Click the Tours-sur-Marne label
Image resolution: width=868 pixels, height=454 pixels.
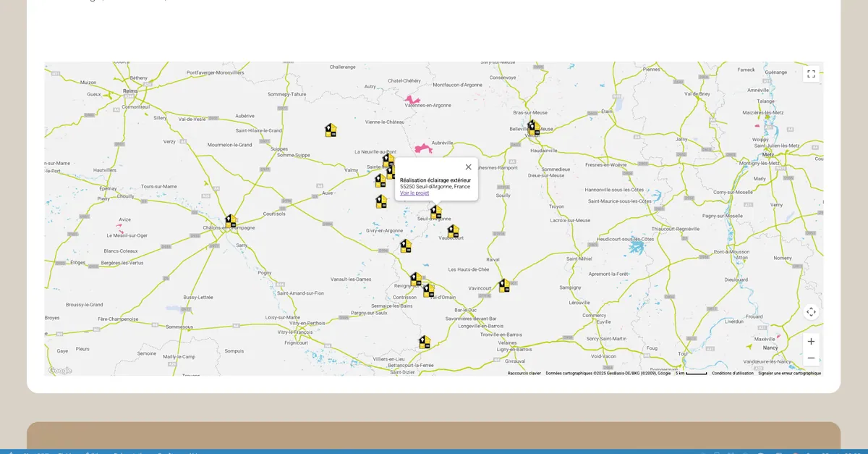click(159, 186)
